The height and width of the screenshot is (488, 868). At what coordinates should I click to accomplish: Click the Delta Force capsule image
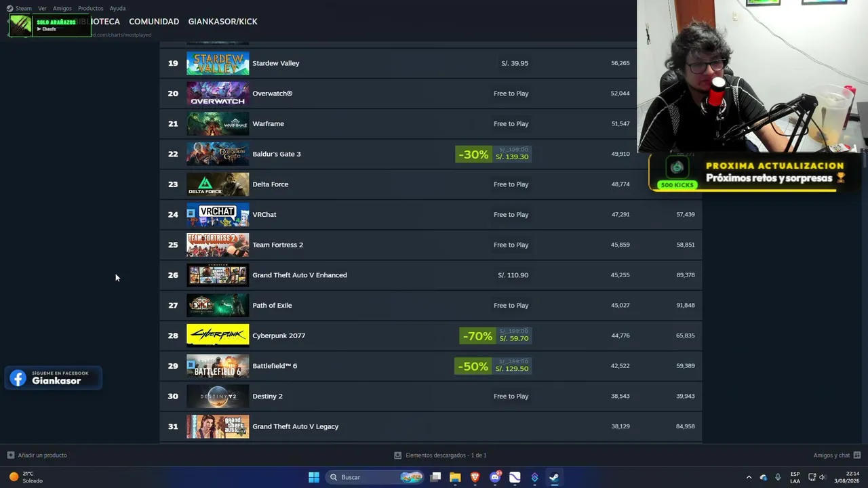coord(218,184)
